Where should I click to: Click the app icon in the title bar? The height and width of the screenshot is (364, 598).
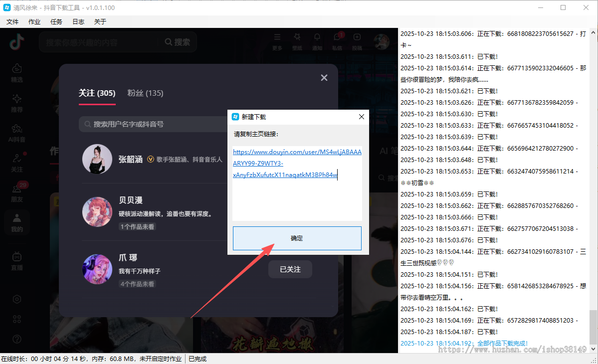pyautogui.click(x=7, y=7)
